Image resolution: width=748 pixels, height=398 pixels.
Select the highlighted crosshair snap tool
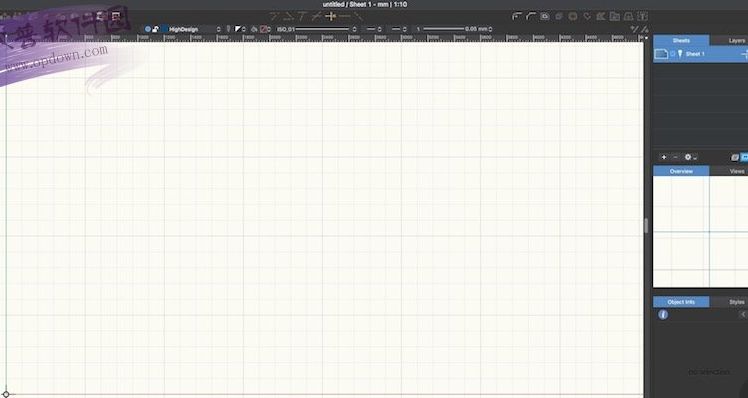tap(331, 16)
